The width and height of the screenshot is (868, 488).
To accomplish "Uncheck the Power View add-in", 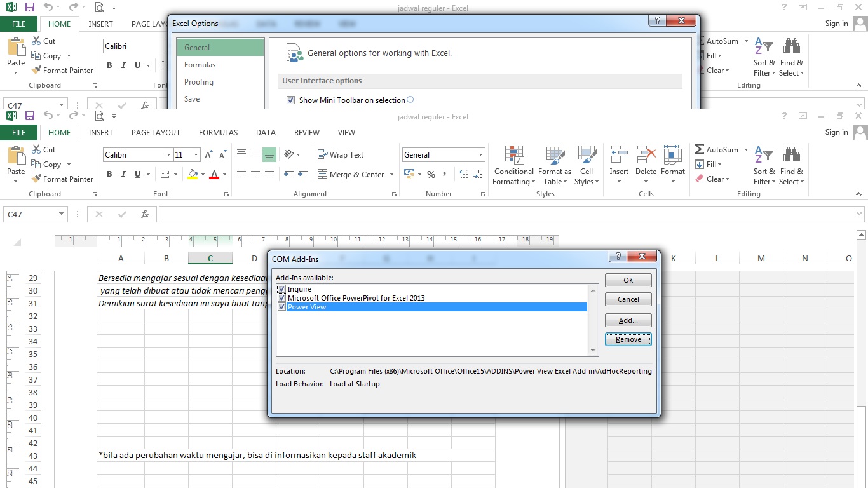I will 282,307.
